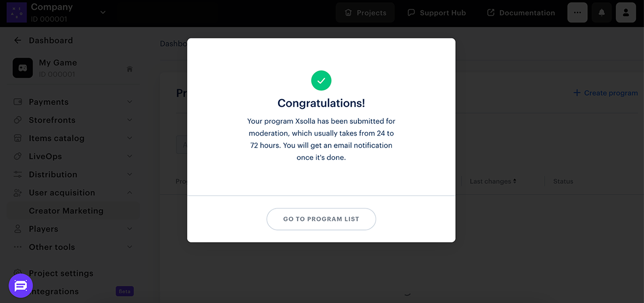Click the three-dots more options button
The width and height of the screenshot is (644, 303).
577,13
